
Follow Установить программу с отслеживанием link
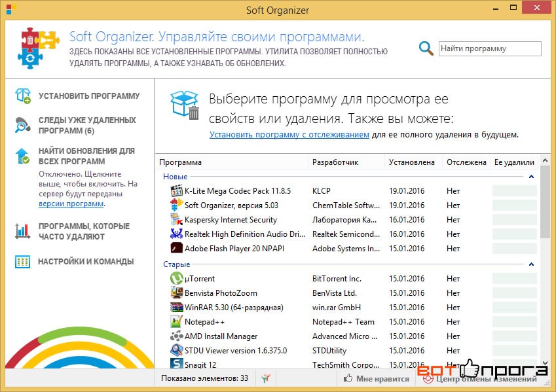click(289, 135)
